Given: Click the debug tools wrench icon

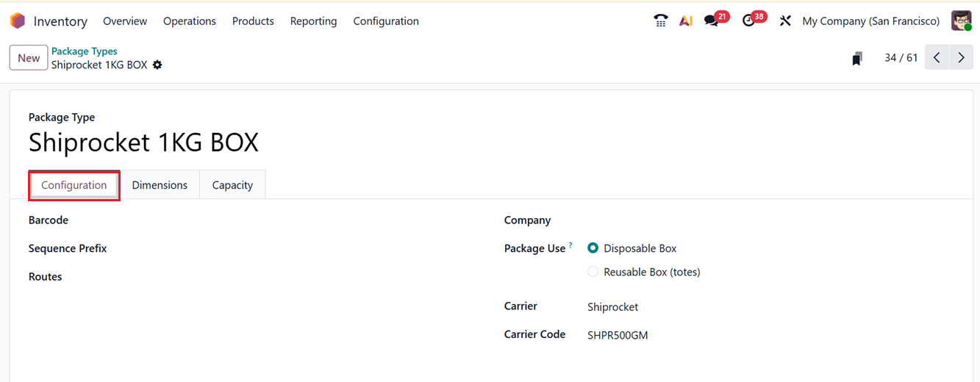Looking at the screenshot, I should (785, 21).
